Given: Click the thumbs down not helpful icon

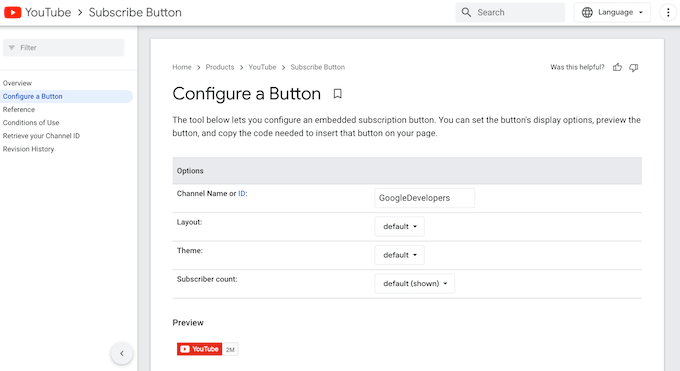Looking at the screenshot, I should click(x=634, y=67).
